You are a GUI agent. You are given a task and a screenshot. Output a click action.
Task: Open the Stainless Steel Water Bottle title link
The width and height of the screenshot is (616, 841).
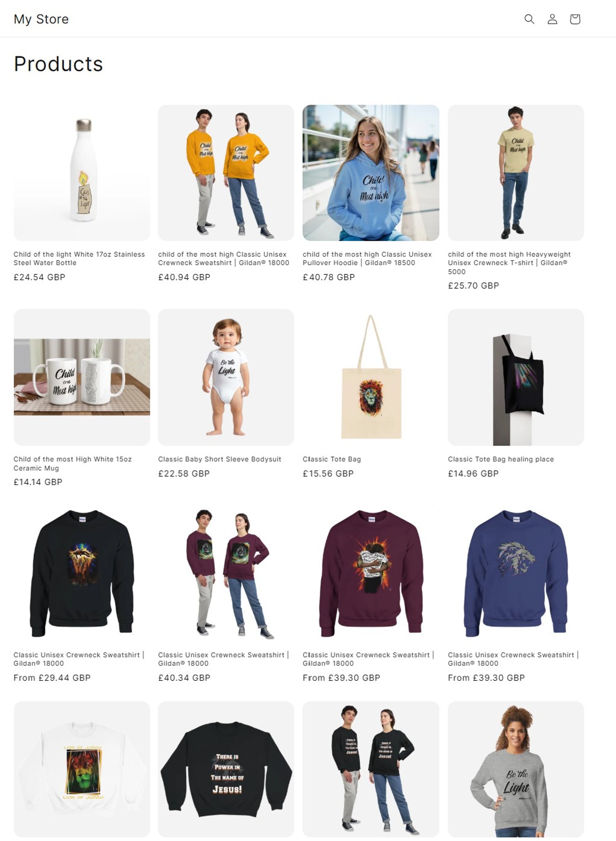79,258
